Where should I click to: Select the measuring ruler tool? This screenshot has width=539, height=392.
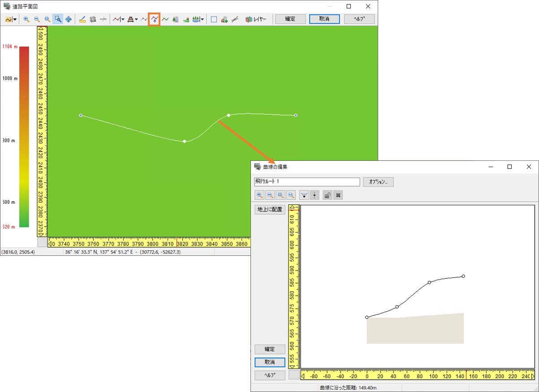[82, 19]
